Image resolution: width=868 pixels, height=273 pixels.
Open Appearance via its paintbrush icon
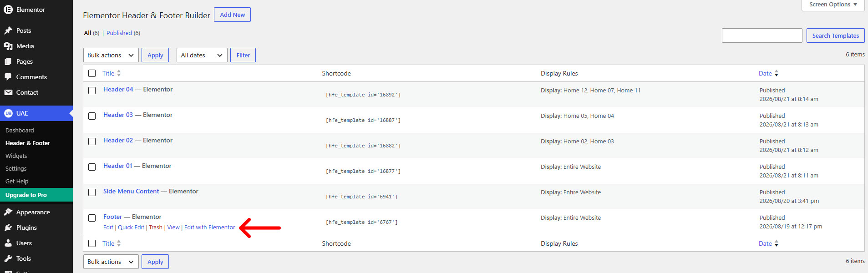coord(8,212)
